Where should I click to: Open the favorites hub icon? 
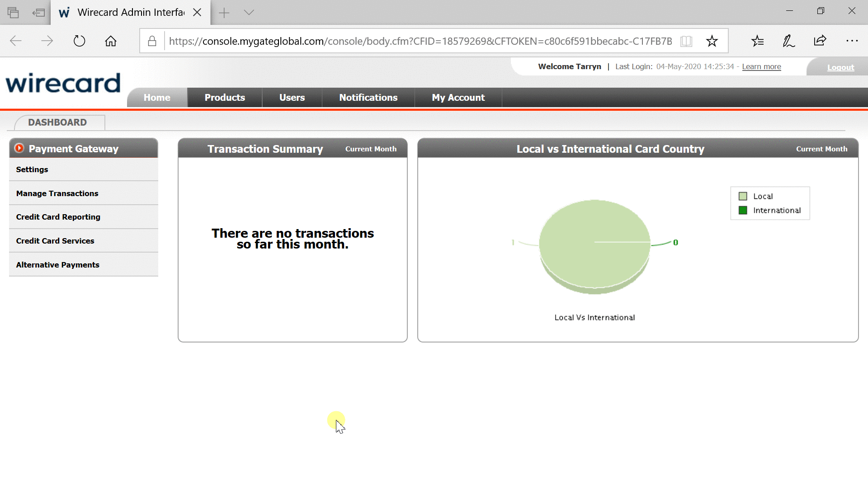pyautogui.click(x=758, y=41)
